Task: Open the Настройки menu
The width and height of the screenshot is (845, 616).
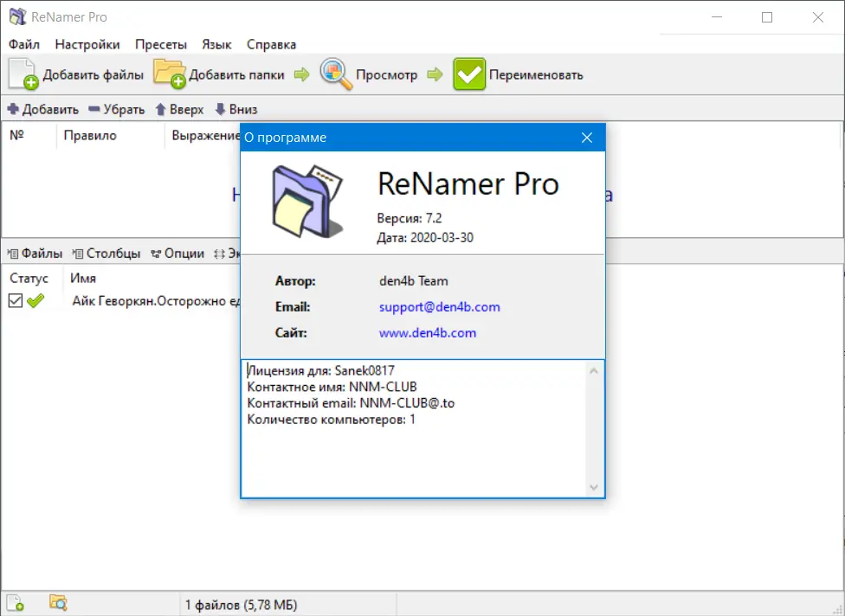Action: (87, 44)
